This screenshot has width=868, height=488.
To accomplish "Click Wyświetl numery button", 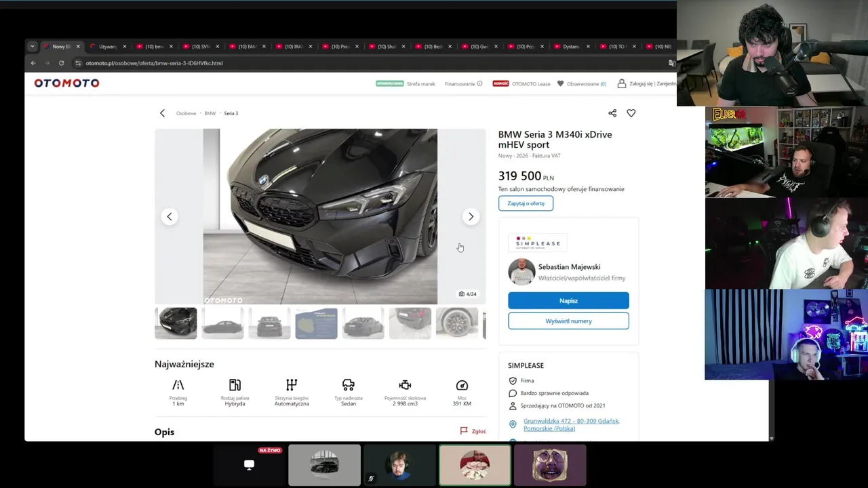I will click(568, 321).
